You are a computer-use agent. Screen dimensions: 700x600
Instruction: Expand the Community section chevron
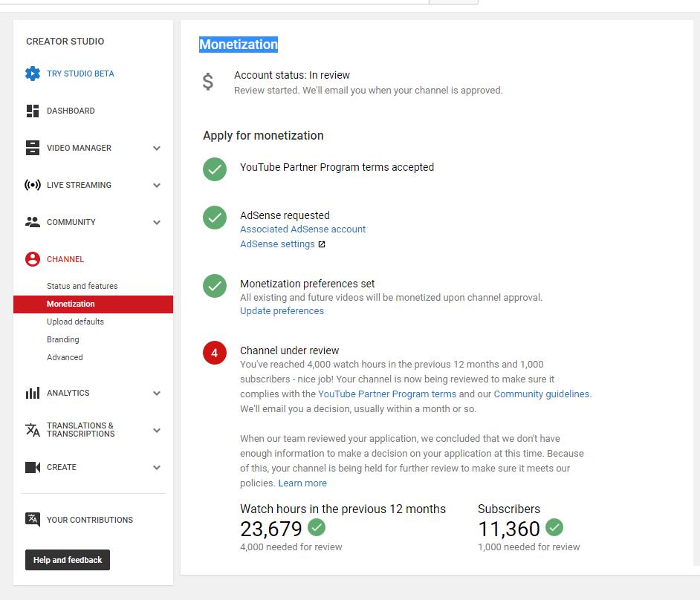tap(157, 222)
